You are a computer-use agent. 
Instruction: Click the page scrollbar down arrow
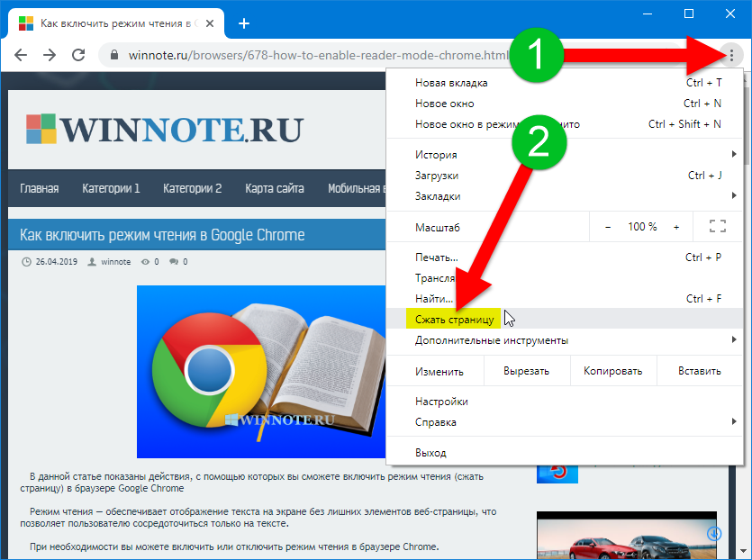coord(744,550)
